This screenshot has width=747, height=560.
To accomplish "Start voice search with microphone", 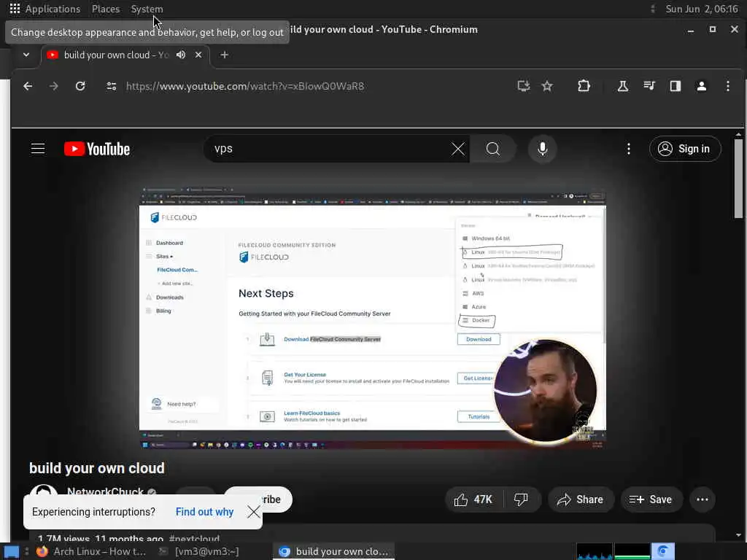I will pos(542,149).
